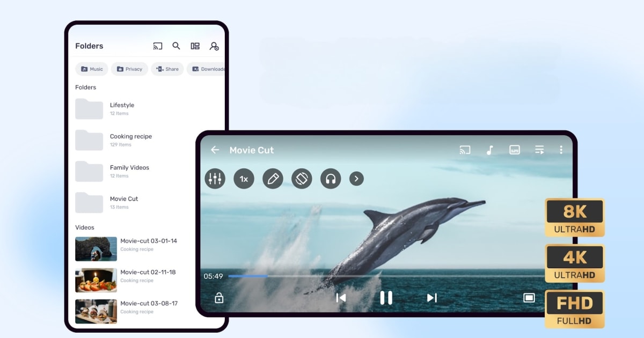Viewport: 644px width, 338px height.
Task: Switch layout view in the Folders screen
Action: pyautogui.click(x=195, y=46)
